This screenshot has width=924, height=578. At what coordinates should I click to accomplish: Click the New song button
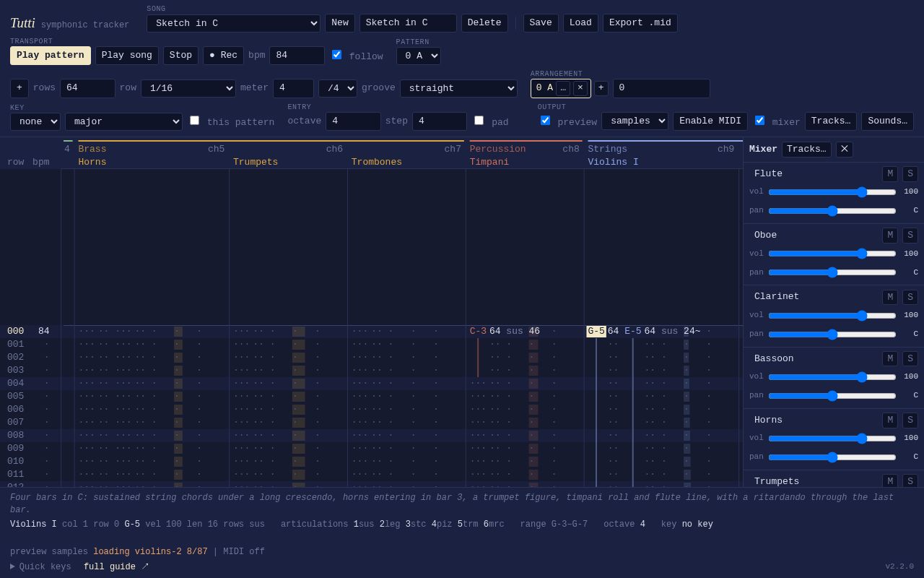click(340, 23)
